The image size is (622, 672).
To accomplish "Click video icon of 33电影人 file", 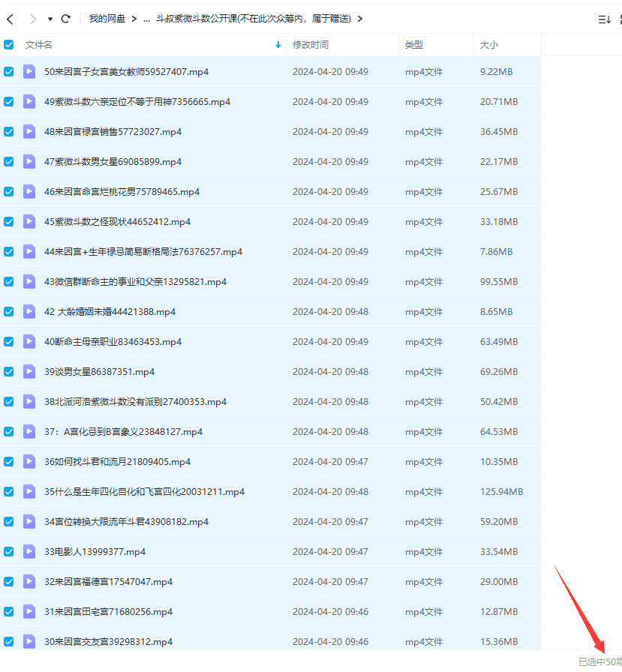I will pos(29,552).
